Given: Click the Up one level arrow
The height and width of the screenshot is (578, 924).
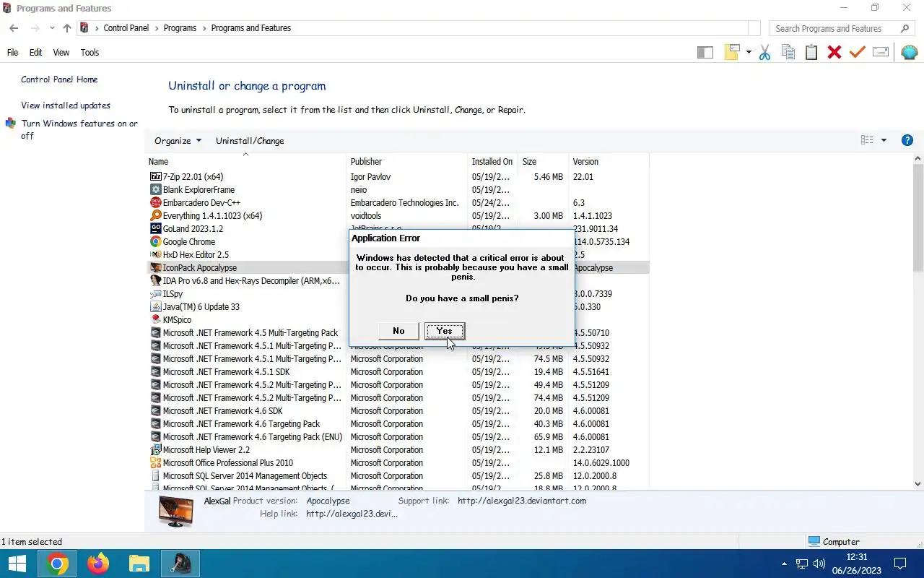Looking at the screenshot, I should (67, 28).
